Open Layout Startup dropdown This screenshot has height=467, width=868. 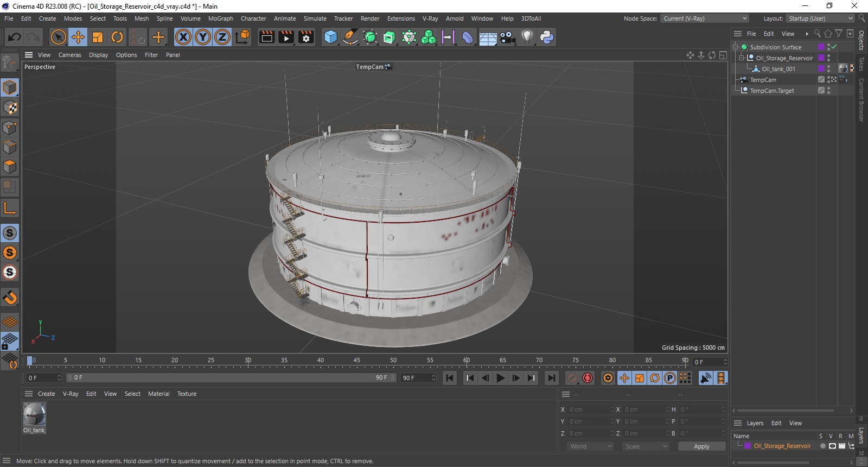point(820,18)
